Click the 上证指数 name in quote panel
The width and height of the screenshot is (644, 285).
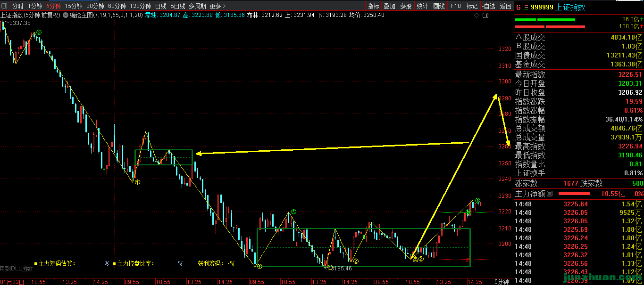[x=570, y=7]
